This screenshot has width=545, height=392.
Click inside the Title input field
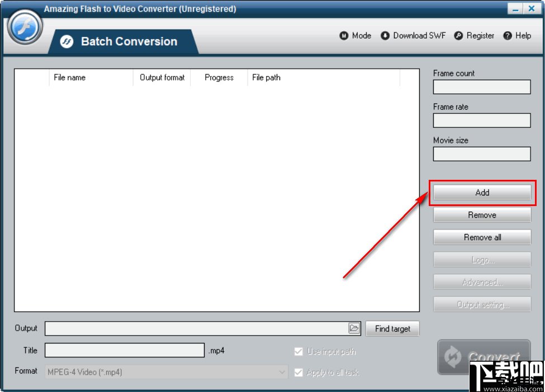click(x=125, y=350)
